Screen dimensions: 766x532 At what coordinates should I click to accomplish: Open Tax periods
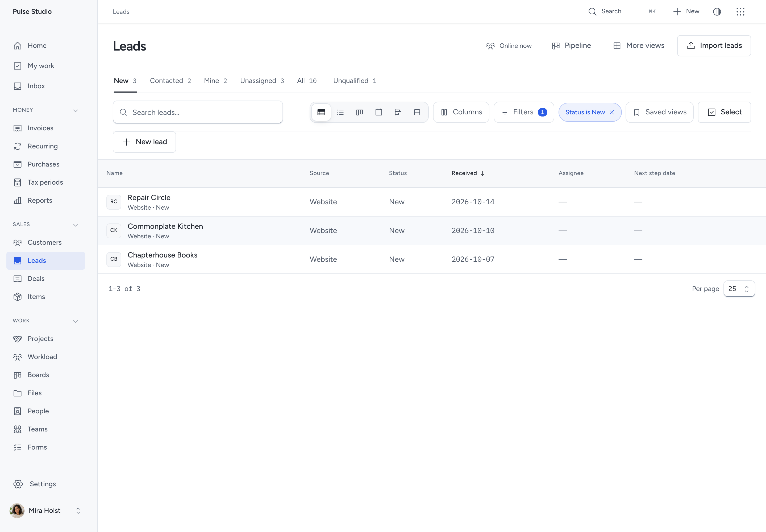(46, 182)
